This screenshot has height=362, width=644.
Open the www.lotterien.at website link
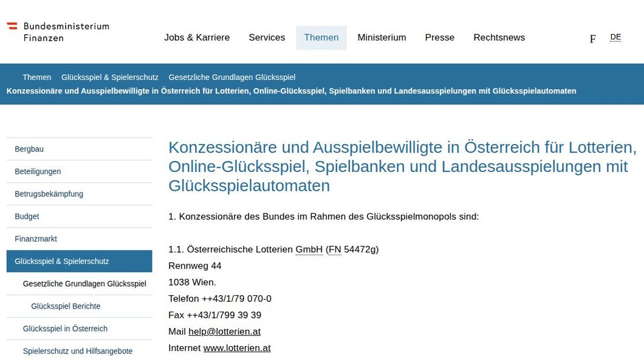pyautogui.click(x=237, y=348)
